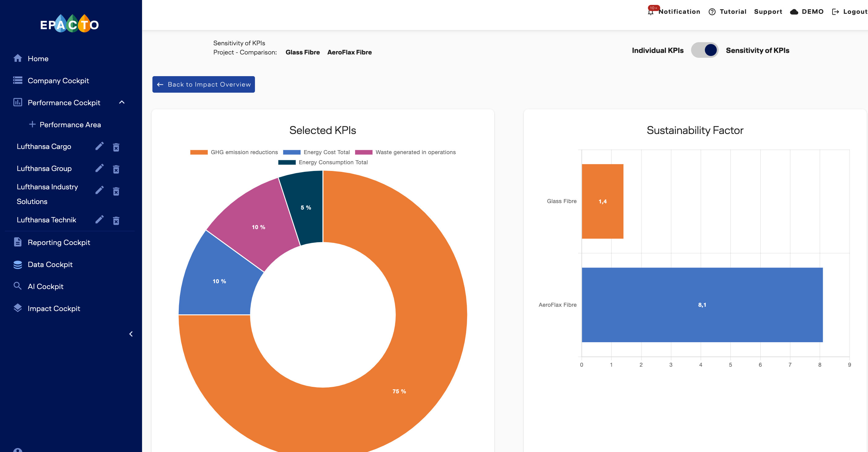Image resolution: width=868 pixels, height=452 pixels.
Task: Open the Support link
Action: (768, 12)
